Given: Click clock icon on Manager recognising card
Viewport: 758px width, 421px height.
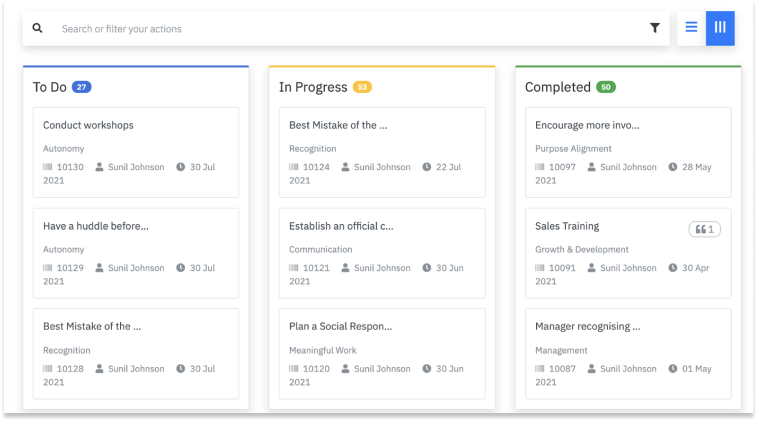Looking at the screenshot, I should click(673, 369).
